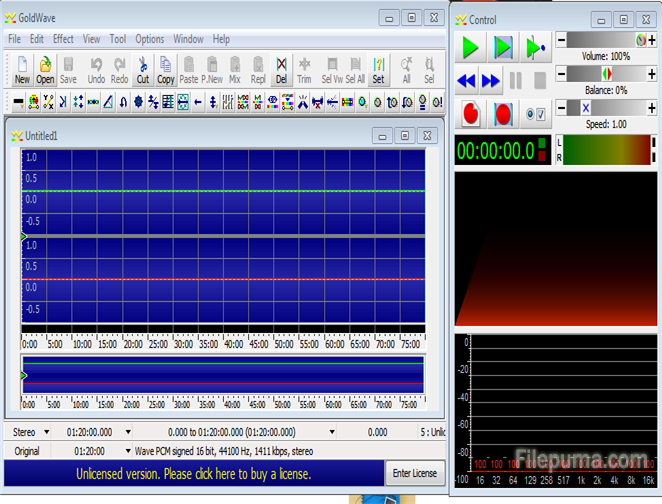Click the unlicensed version buy license banner
Screen dimensions: 662x504
tap(194, 473)
